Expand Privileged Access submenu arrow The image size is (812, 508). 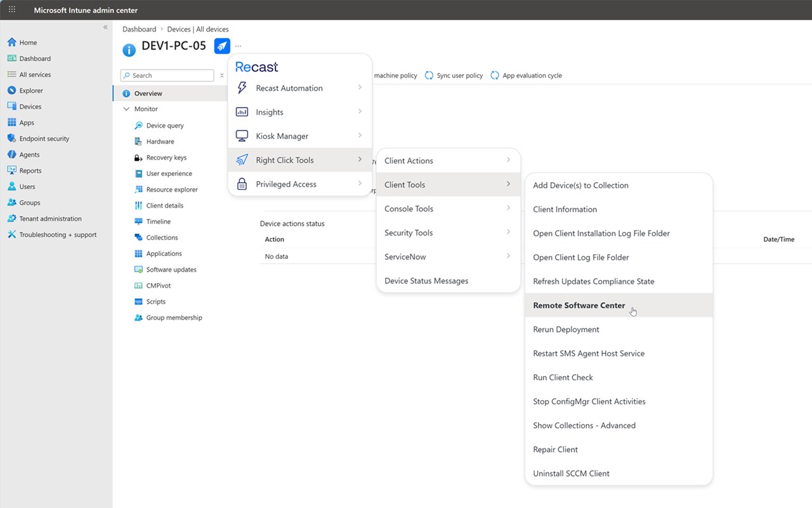tap(360, 184)
